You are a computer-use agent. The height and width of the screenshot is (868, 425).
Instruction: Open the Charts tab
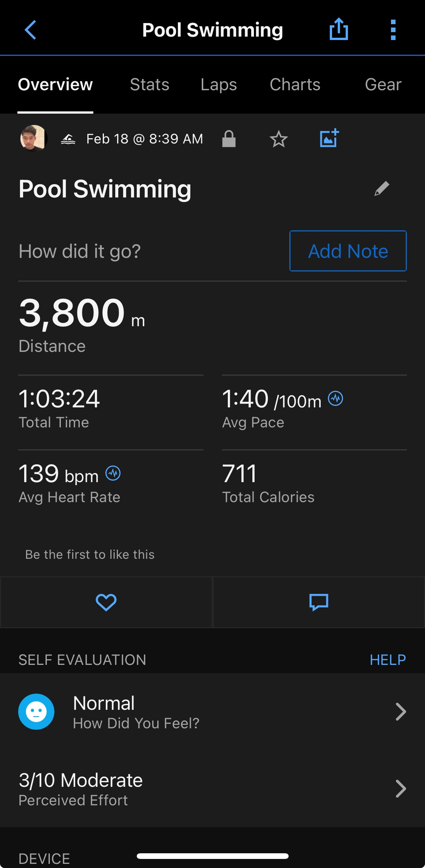tap(295, 85)
